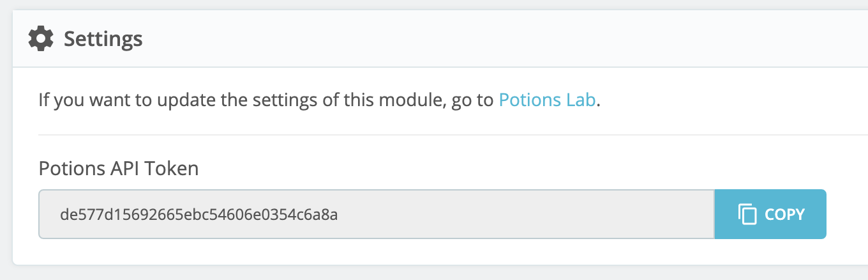The height and width of the screenshot is (280, 868).
Task: Click the overlapping squares icon beside COPY
Action: coord(747,214)
